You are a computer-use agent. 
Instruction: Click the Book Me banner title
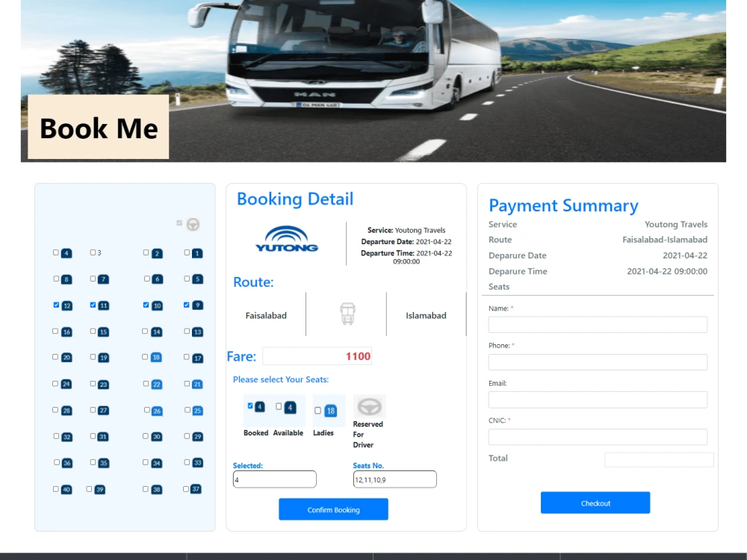99,128
